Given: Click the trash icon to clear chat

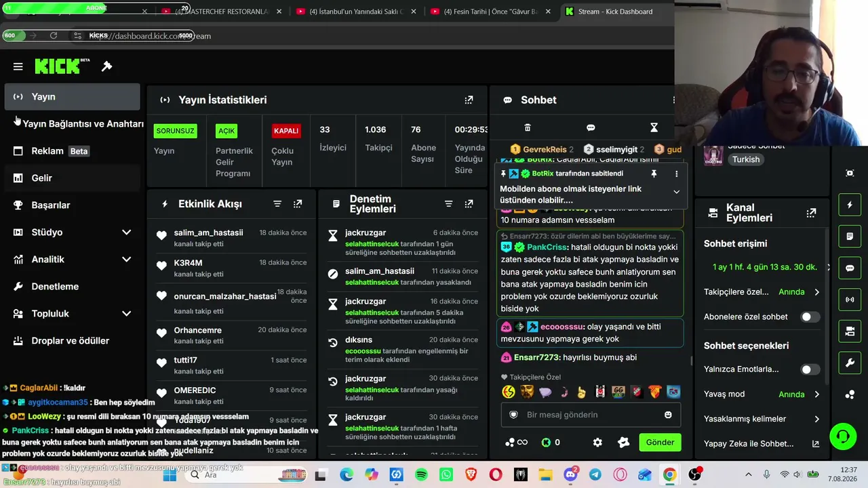Looking at the screenshot, I should [x=528, y=127].
